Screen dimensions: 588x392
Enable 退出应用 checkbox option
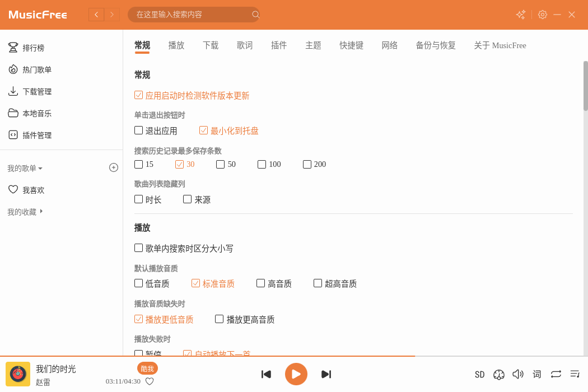139,130
